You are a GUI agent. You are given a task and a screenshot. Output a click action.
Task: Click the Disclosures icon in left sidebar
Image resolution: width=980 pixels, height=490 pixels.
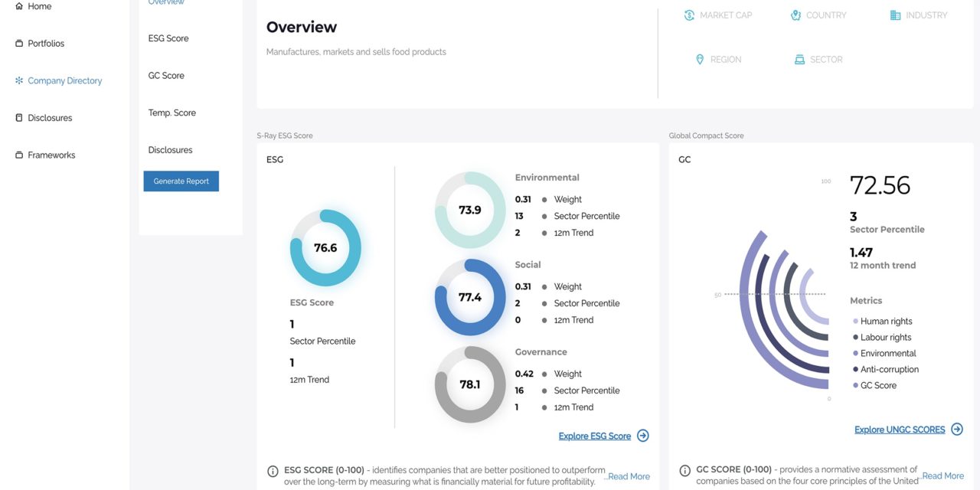pyautogui.click(x=19, y=118)
